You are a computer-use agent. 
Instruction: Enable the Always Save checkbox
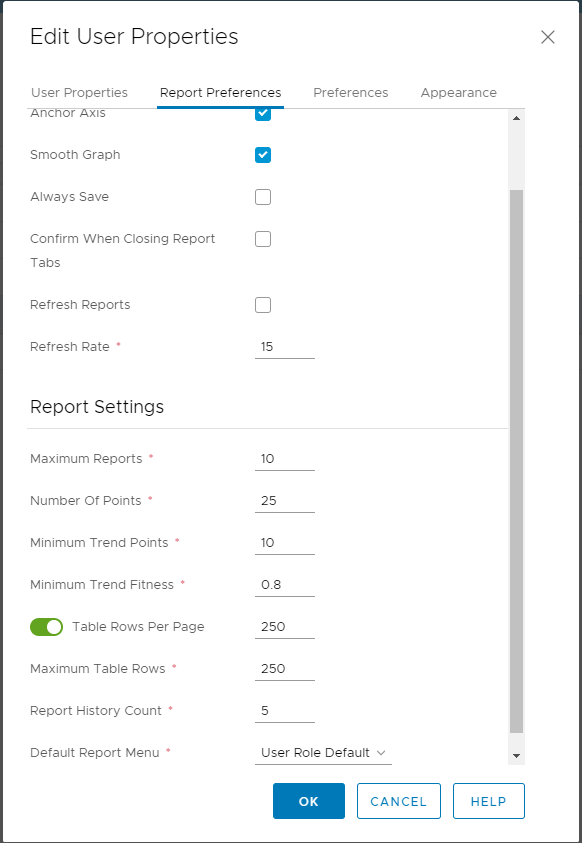(263, 197)
